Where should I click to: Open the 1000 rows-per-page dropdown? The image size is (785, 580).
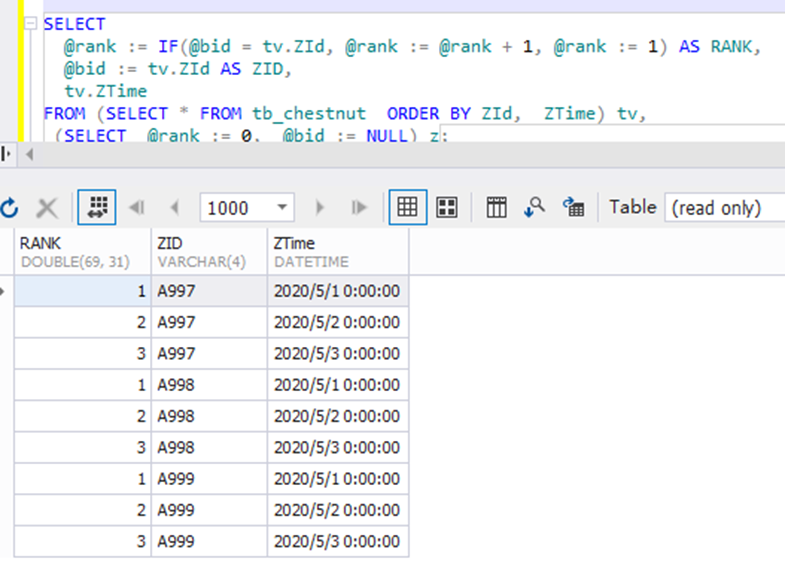pyautogui.click(x=282, y=207)
